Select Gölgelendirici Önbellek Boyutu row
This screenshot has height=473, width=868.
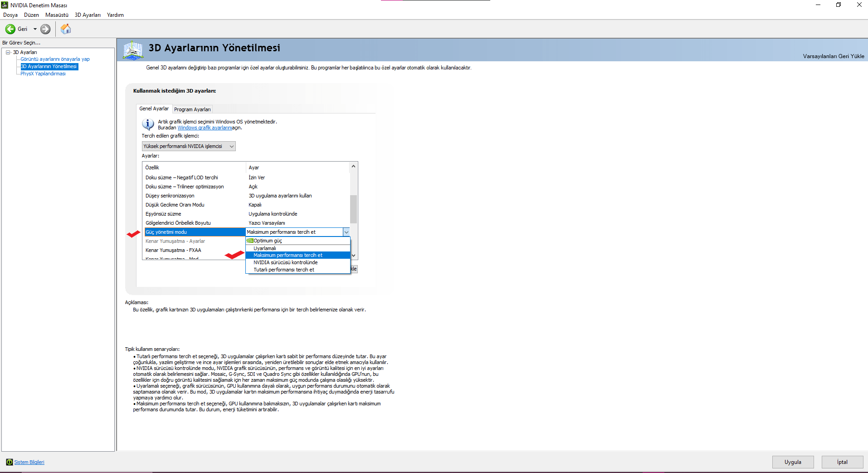coord(247,223)
